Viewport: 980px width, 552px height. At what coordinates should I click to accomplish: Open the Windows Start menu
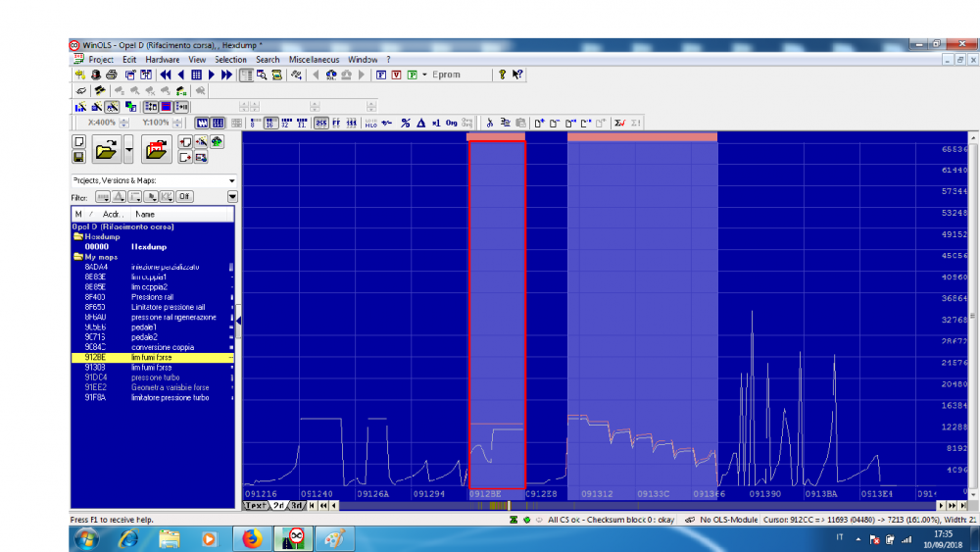(87, 539)
